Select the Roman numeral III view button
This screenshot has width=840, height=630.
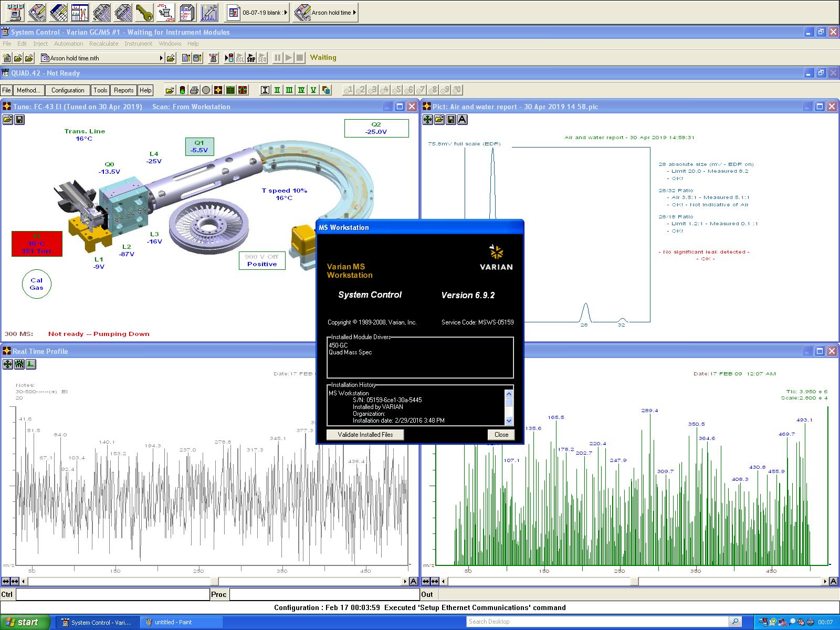[289, 90]
